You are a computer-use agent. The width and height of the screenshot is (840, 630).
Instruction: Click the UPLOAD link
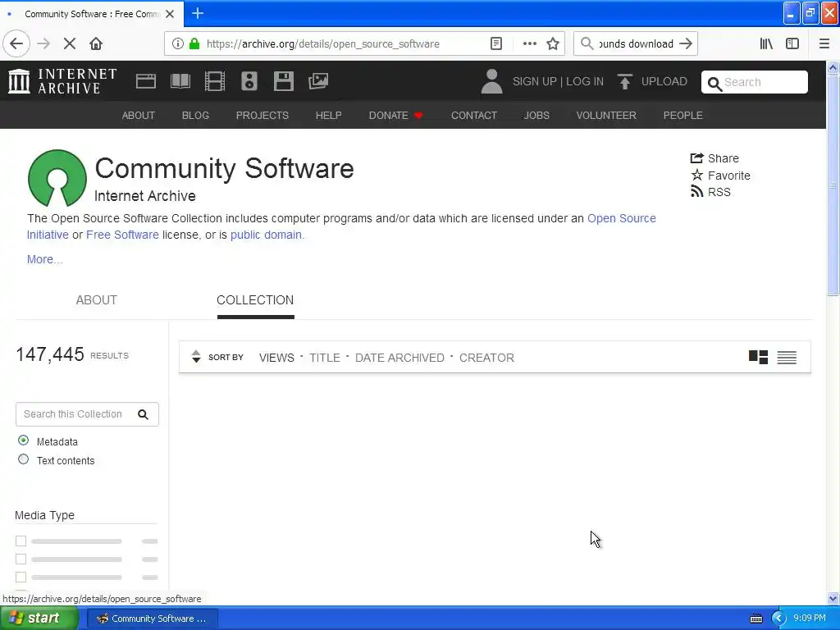652,81
